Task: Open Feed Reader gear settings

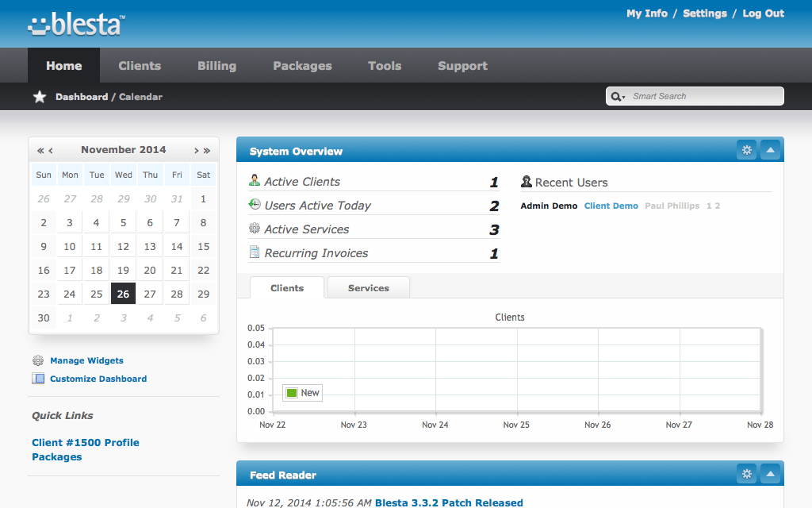Action: coord(746,474)
